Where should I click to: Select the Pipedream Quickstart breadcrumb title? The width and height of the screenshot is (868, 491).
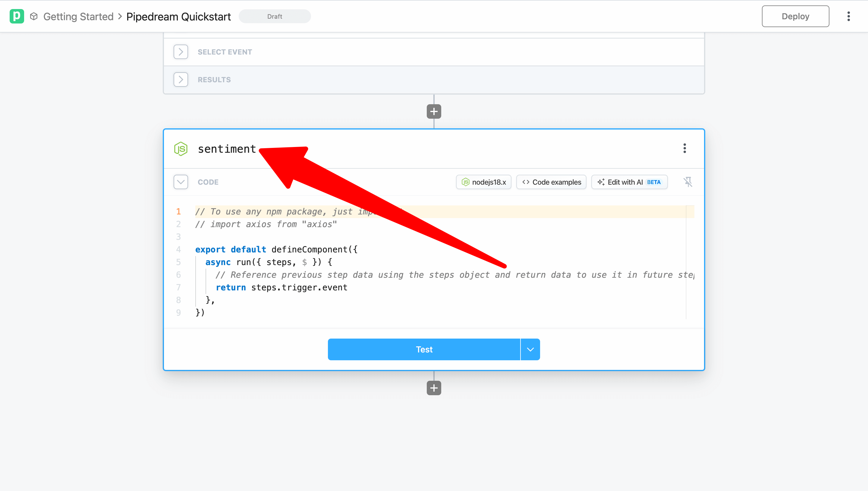[178, 16]
